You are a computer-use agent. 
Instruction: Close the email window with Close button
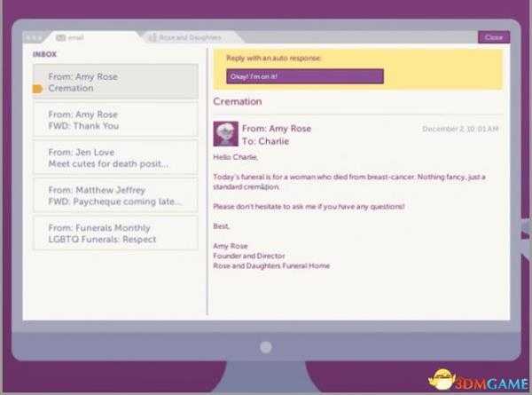[493, 37]
